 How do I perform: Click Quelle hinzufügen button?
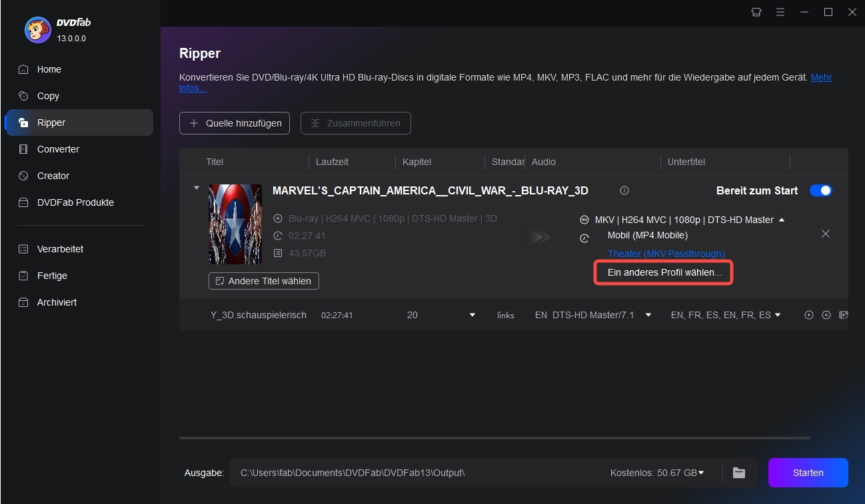pos(235,123)
